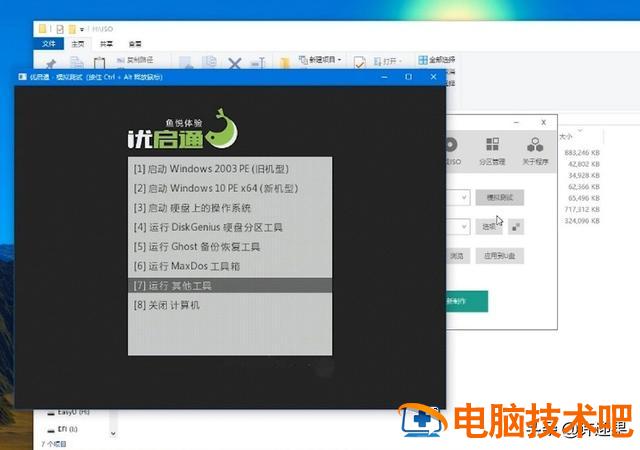
Task: Open the 新建项目 dropdown
Action: point(320,60)
